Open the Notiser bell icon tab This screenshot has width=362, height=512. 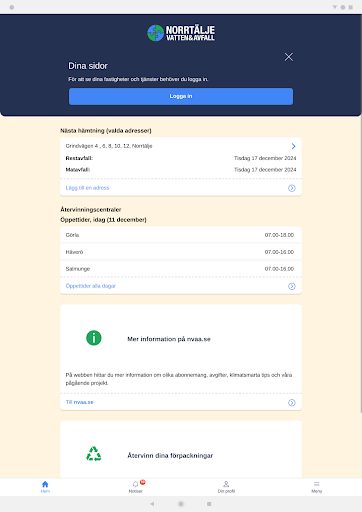pos(136,487)
